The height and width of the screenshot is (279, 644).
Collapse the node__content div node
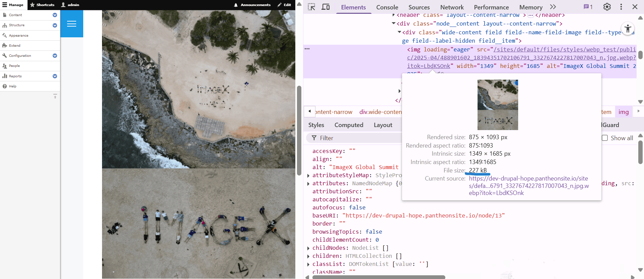(394, 24)
